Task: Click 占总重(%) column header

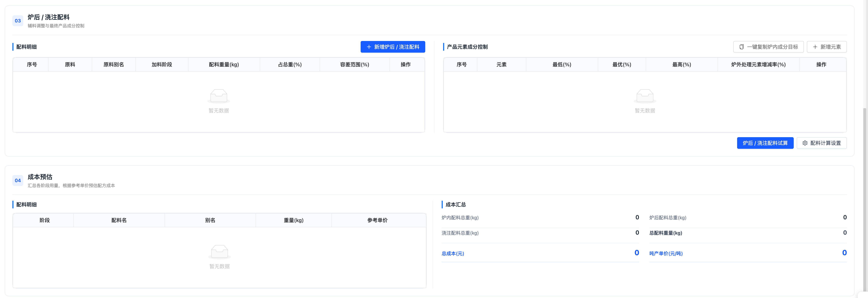Action: tap(290, 64)
